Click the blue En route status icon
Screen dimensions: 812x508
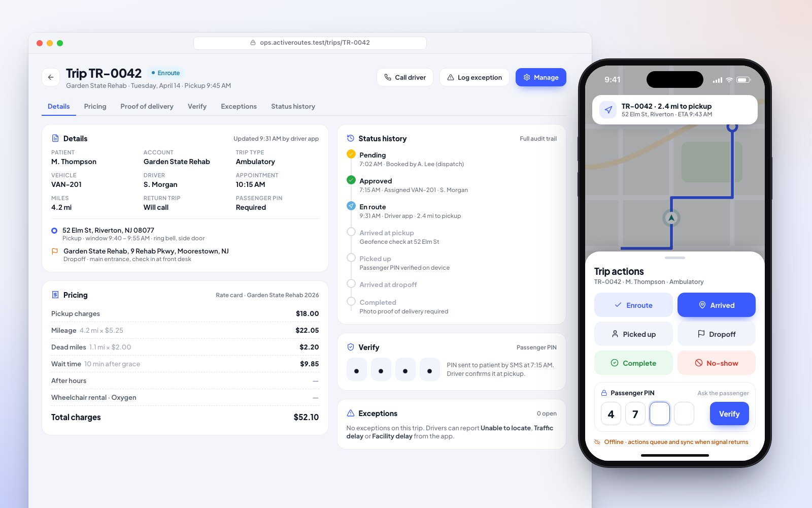tap(351, 206)
